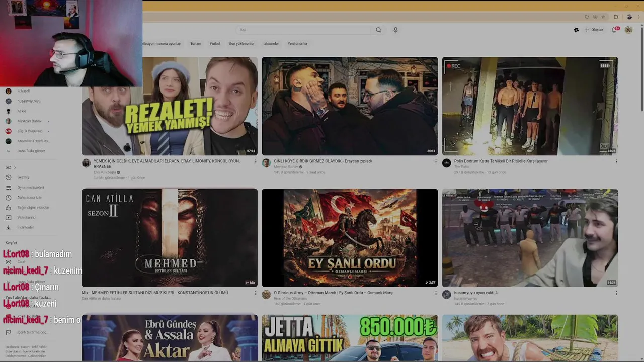This screenshot has width=644, height=362.
Task: Open Daha sonra izle in the sidebar
Action: coord(24,198)
